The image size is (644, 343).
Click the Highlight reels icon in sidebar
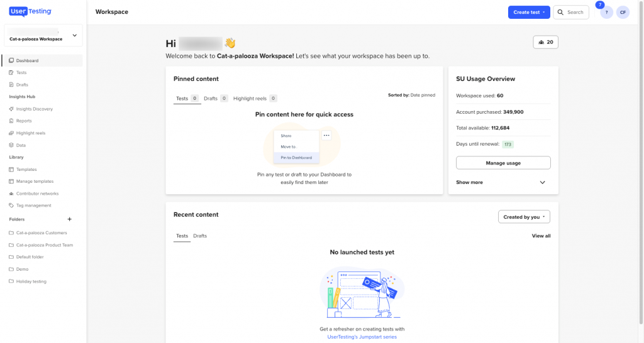coord(11,133)
